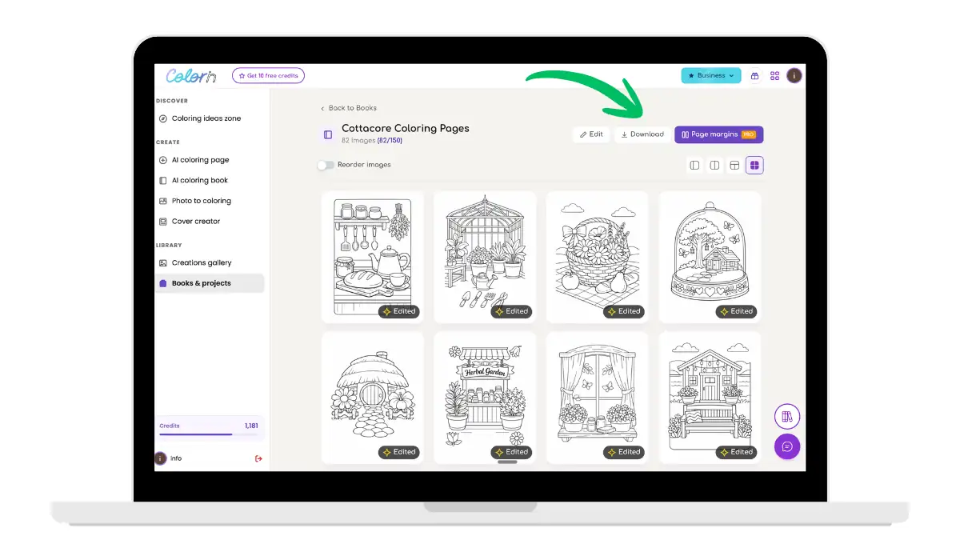
Task: Open the chat support floating bubble
Action: tap(786, 446)
